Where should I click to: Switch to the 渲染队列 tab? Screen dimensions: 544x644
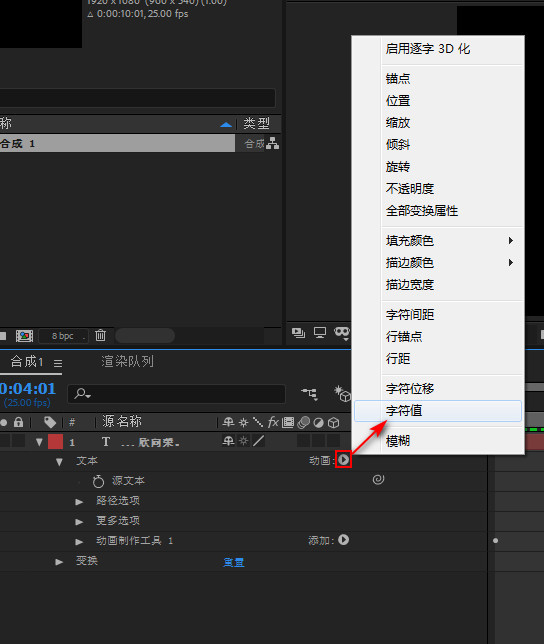[x=127, y=361]
